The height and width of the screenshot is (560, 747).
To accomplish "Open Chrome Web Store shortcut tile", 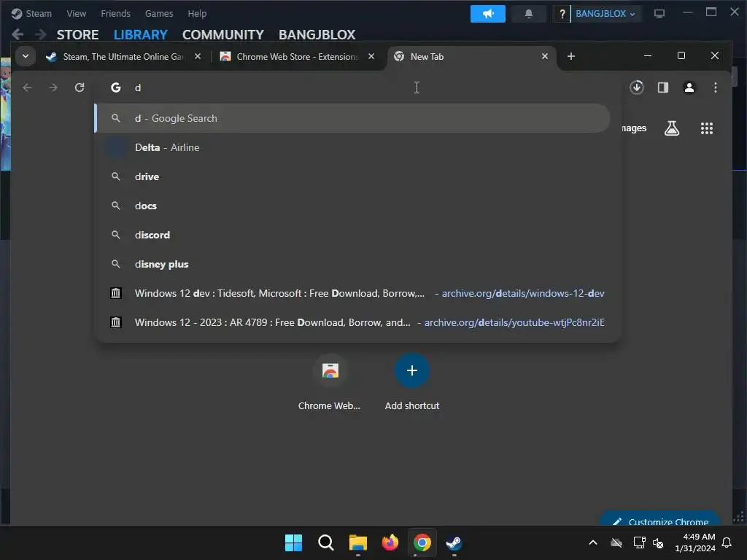I will [330, 383].
